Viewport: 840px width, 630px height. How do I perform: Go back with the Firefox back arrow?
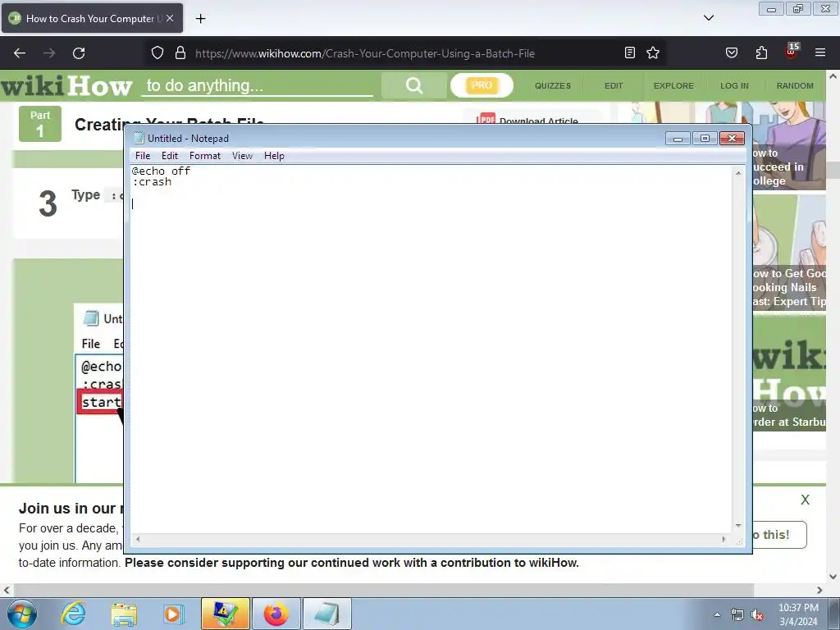20,53
